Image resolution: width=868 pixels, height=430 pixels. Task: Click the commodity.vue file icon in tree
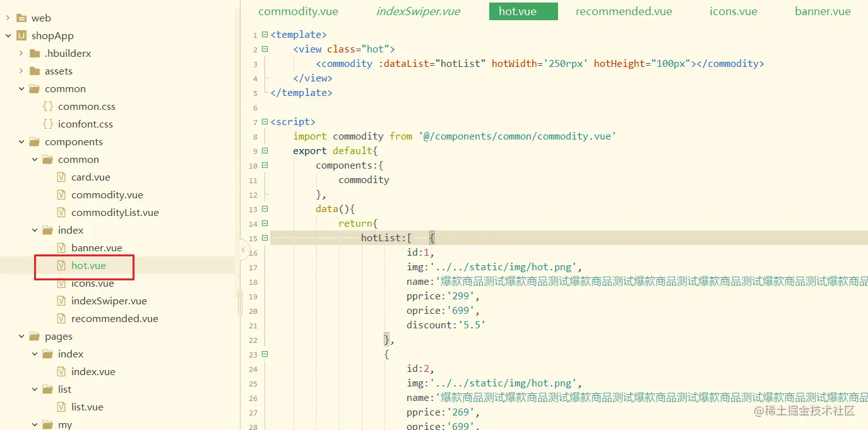pyautogui.click(x=61, y=195)
